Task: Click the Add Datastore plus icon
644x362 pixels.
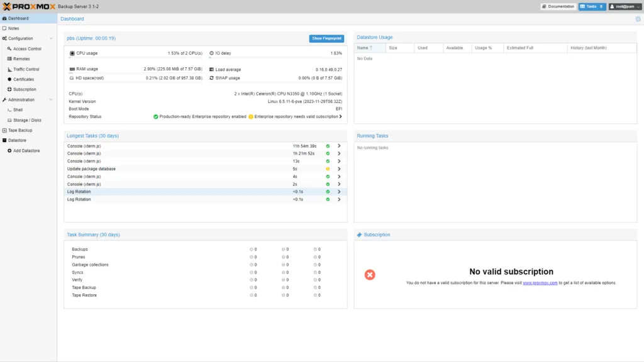Action: pyautogui.click(x=9, y=151)
